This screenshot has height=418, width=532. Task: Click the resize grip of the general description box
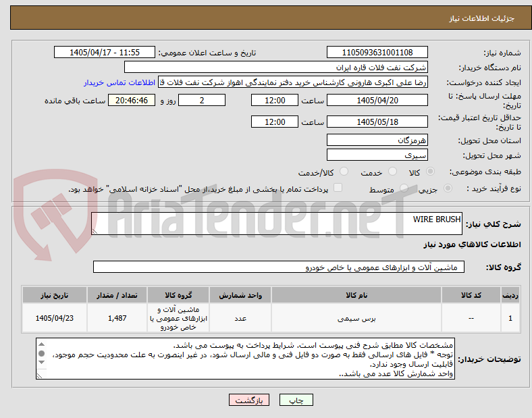95,232
